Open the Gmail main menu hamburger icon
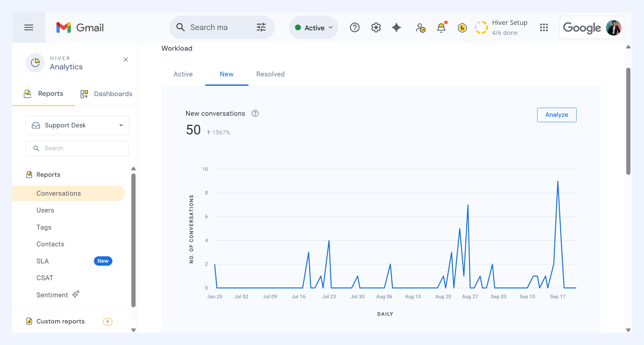The height and width of the screenshot is (345, 644). 29,27
